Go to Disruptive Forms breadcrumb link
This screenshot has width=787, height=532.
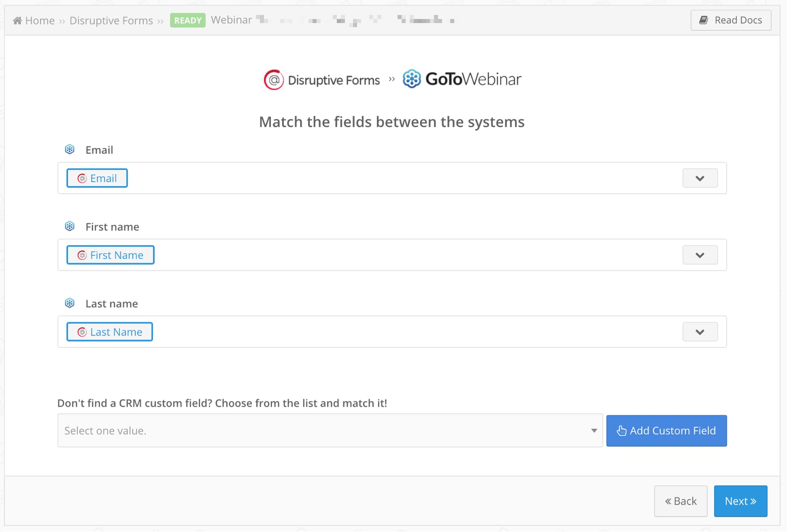(111, 21)
